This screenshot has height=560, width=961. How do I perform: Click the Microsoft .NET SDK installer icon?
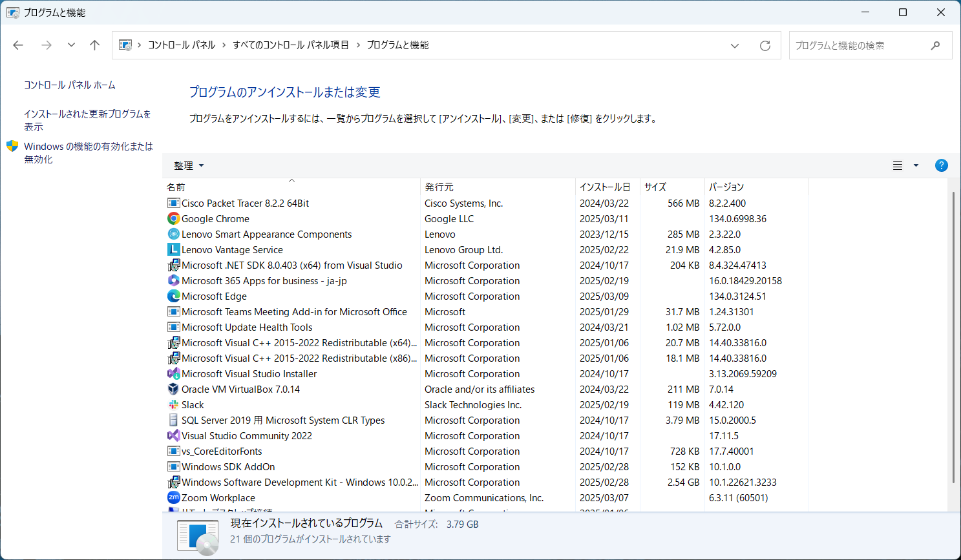click(x=173, y=265)
